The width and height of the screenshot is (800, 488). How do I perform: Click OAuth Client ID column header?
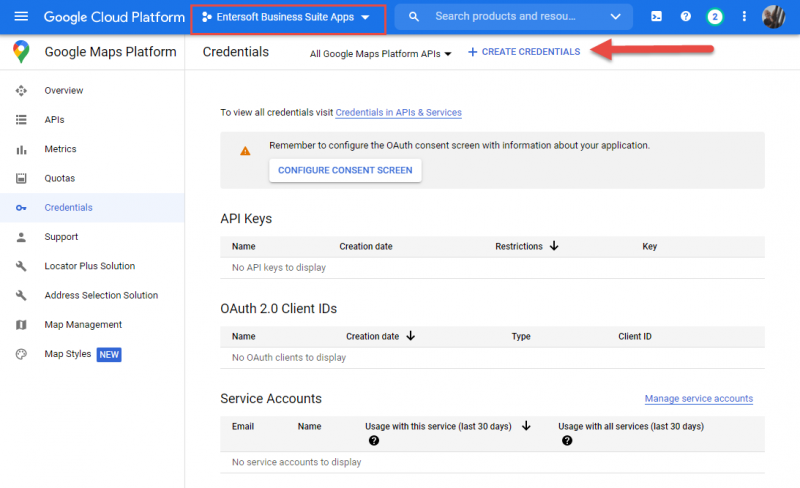(x=635, y=336)
